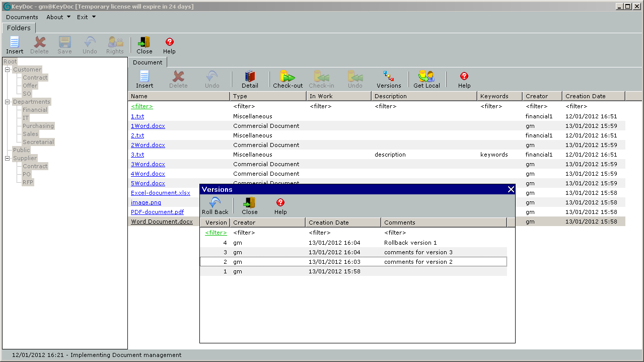Click the Help icon in Document toolbar
Viewport: 644px width, 362px height.
click(464, 77)
